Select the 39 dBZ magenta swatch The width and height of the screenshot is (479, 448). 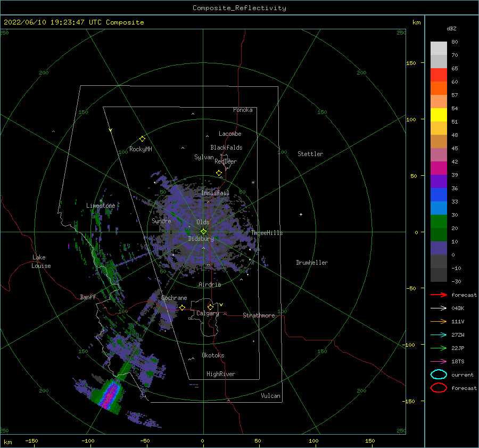click(439, 168)
